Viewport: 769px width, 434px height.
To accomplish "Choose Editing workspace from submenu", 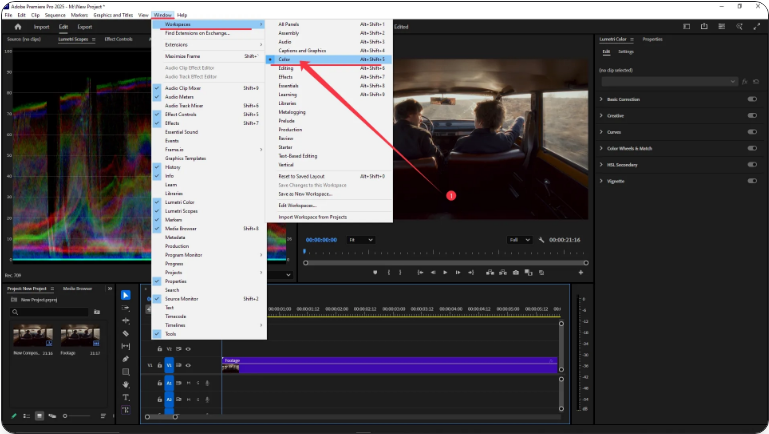I will 287,68.
